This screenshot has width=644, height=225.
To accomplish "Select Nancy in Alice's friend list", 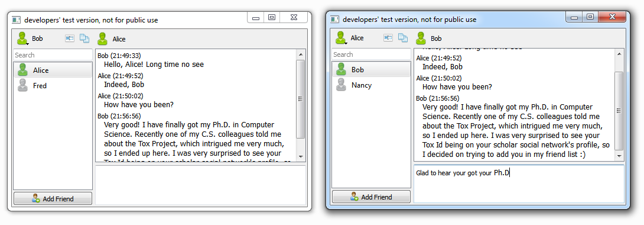I will (371, 85).
